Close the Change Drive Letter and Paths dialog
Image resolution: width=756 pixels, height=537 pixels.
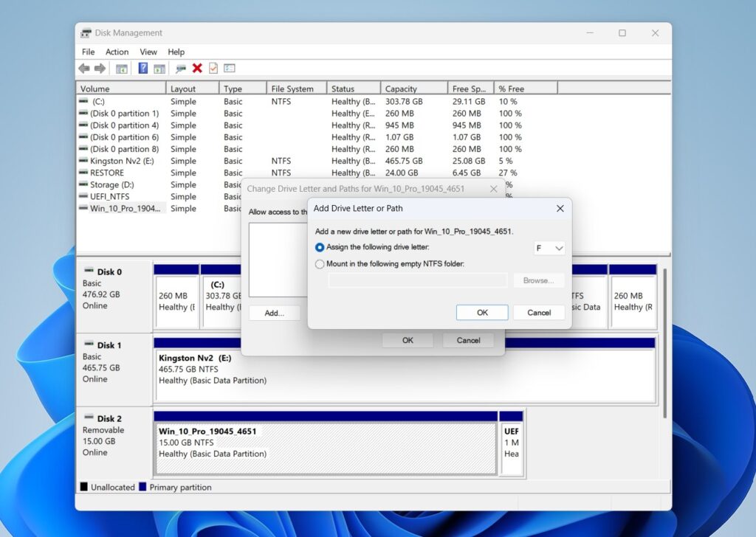pos(493,189)
